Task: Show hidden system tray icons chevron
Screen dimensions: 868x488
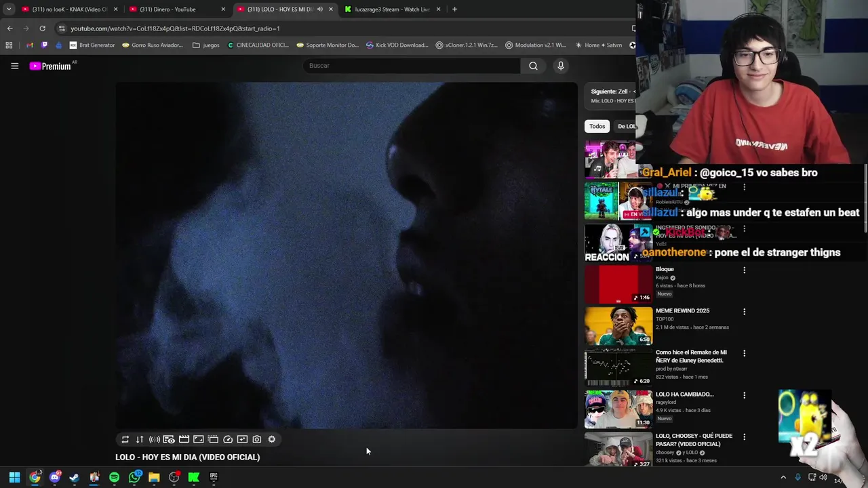Action: coord(783,478)
